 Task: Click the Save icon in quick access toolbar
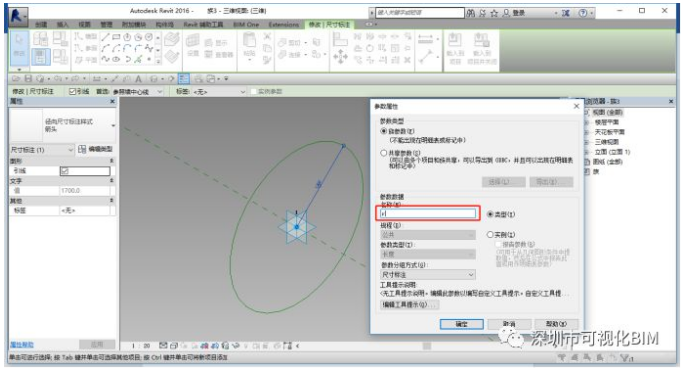[x=28, y=79]
